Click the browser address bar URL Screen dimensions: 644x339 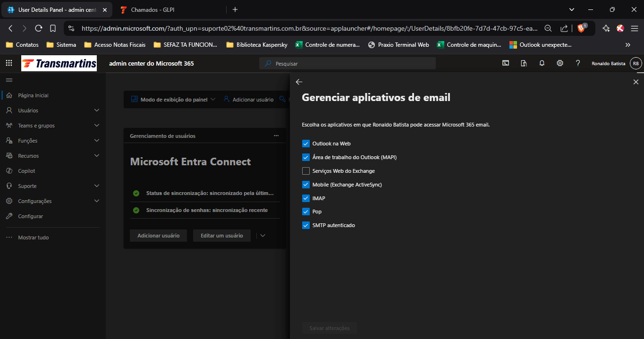[309, 28]
